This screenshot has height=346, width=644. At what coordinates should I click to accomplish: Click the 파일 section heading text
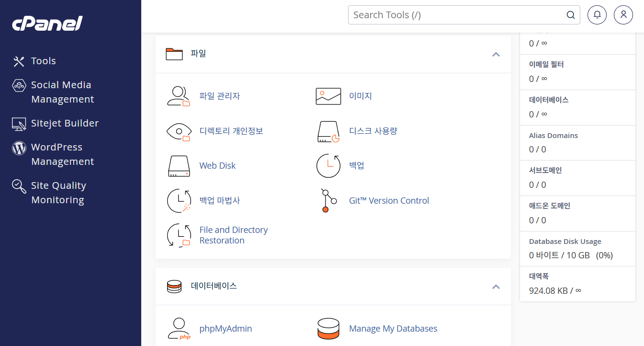pyautogui.click(x=198, y=54)
